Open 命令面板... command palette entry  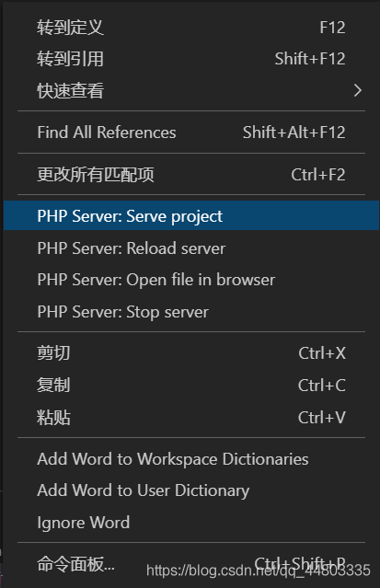[191, 564]
